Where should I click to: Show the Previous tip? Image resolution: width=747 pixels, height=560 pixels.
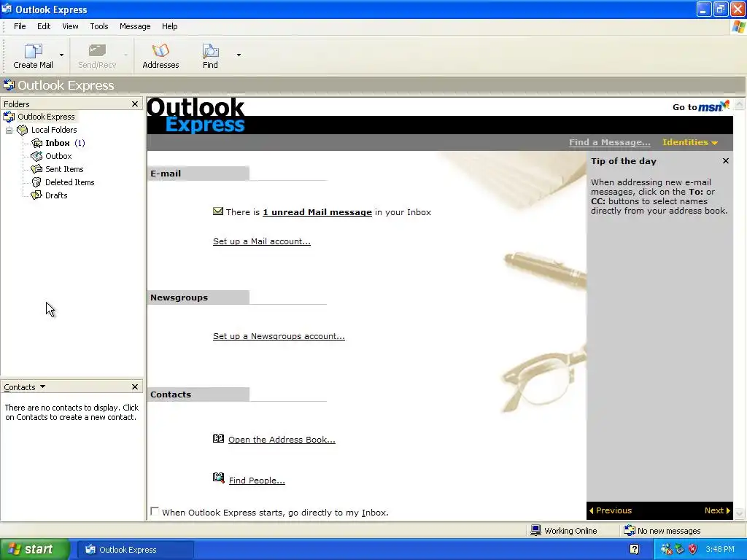tap(611, 510)
